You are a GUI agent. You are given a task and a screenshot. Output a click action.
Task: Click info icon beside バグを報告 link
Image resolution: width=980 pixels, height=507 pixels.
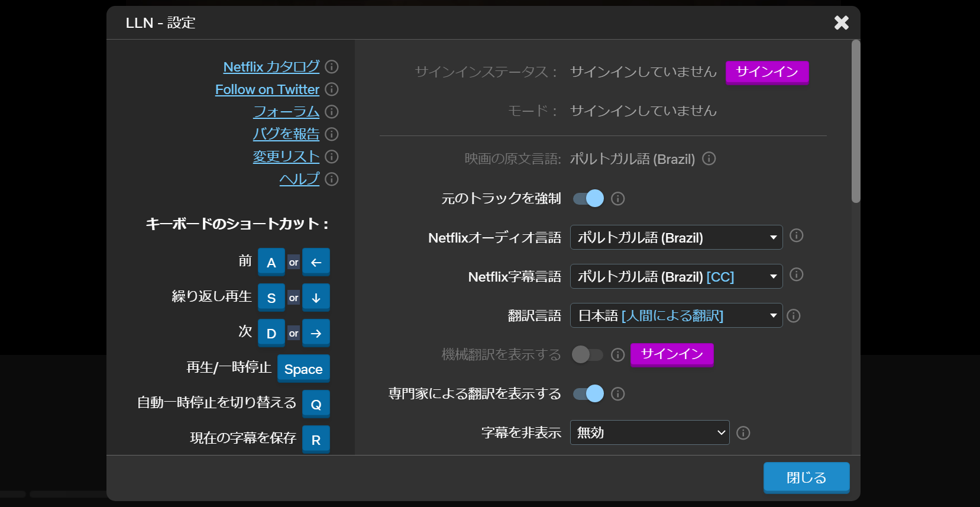(332, 134)
